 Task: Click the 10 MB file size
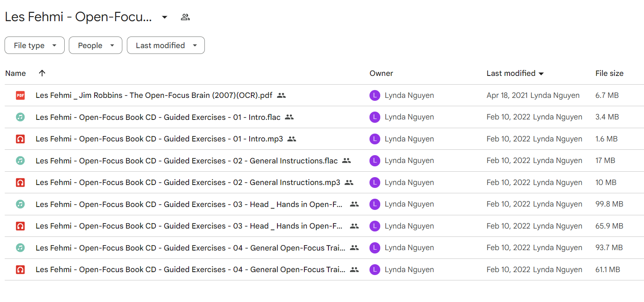[606, 183]
